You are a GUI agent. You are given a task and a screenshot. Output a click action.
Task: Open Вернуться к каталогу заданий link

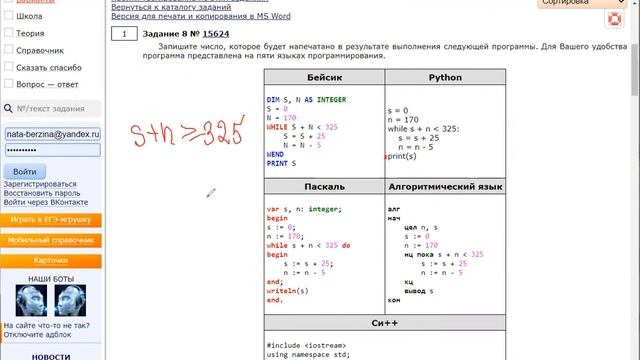[171, 7]
